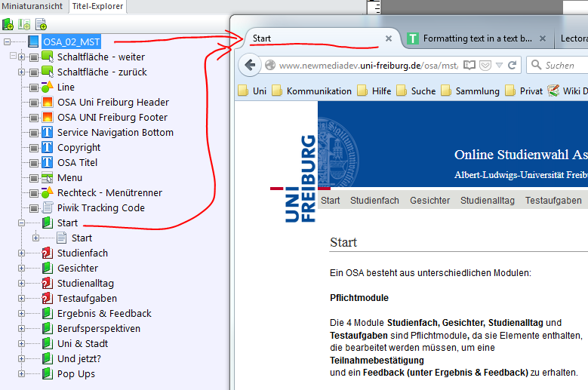Expand the Berufsperspektiven chapter
Screen dimensions: 588x390
pos(21,329)
